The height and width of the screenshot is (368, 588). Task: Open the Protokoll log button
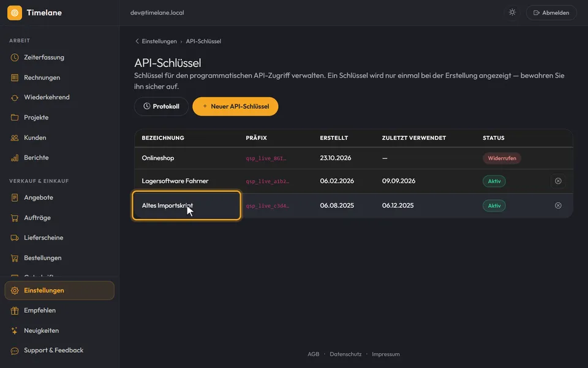161,106
